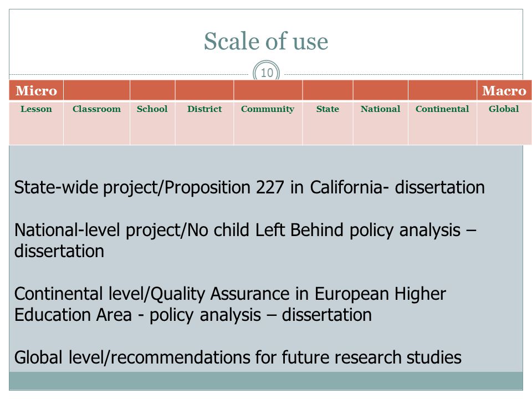Click the State-wide project Proposition 227 line

tap(249, 187)
